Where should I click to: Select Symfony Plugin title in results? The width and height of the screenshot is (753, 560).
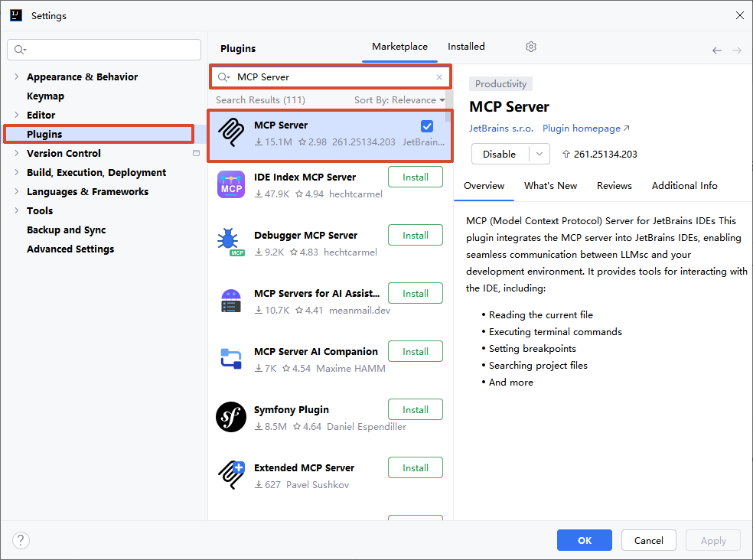tap(291, 410)
